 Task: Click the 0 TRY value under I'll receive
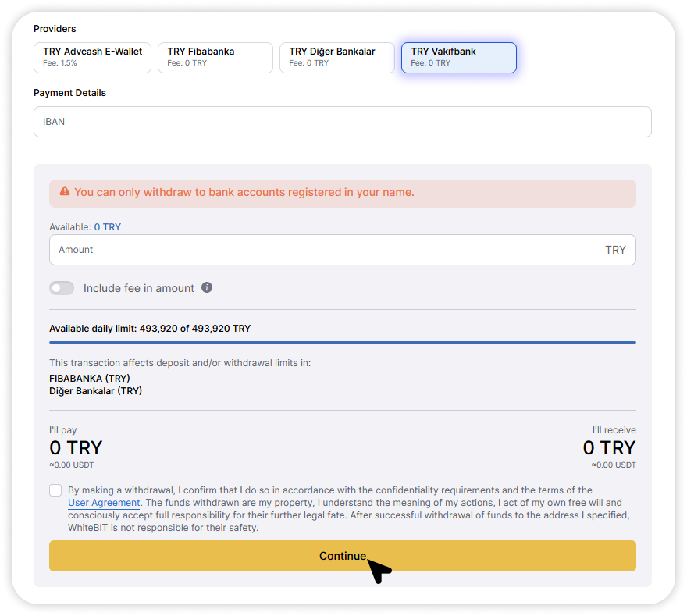click(x=609, y=448)
